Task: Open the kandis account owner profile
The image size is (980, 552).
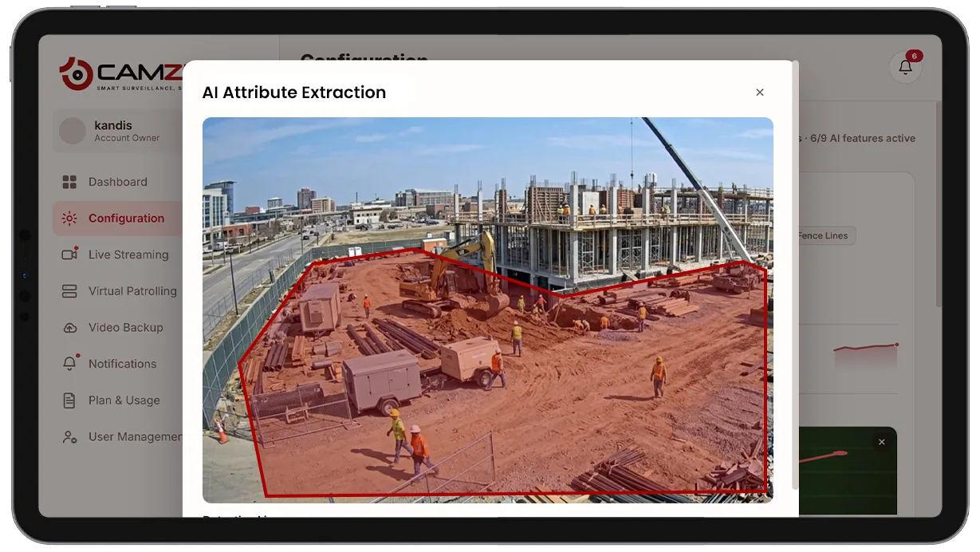Action: pyautogui.click(x=117, y=131)
